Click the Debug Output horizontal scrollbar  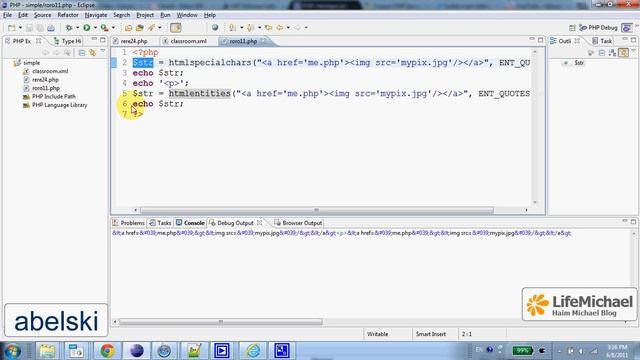coord(221,322)
